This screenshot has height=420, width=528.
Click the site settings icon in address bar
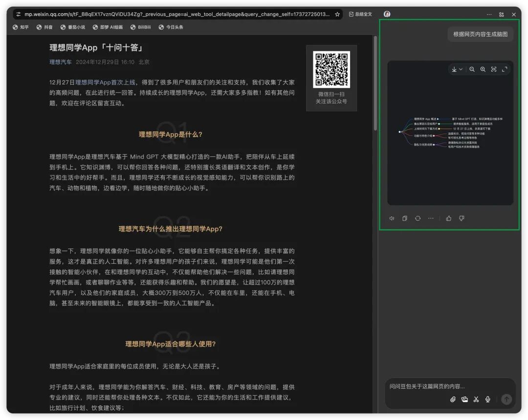click(19, 14)
